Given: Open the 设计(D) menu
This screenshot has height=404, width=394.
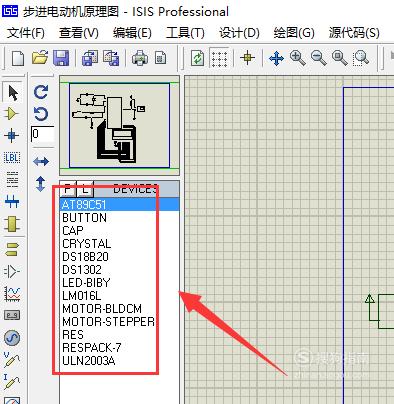Looking at the screenshot, I should [239, 33].
